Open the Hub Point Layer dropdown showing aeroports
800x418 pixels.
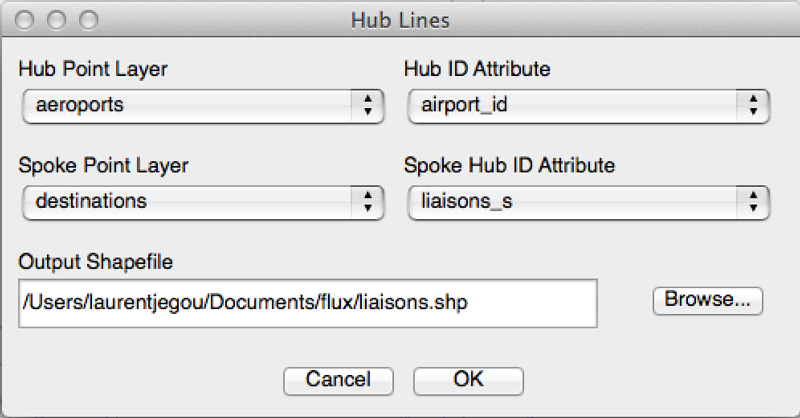coord(190,105)
